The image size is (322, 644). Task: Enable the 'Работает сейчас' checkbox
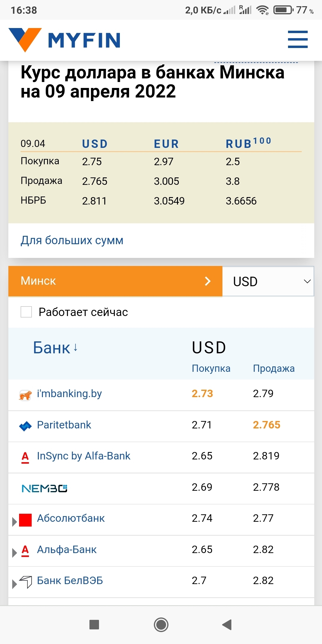[x=26, y=312]
